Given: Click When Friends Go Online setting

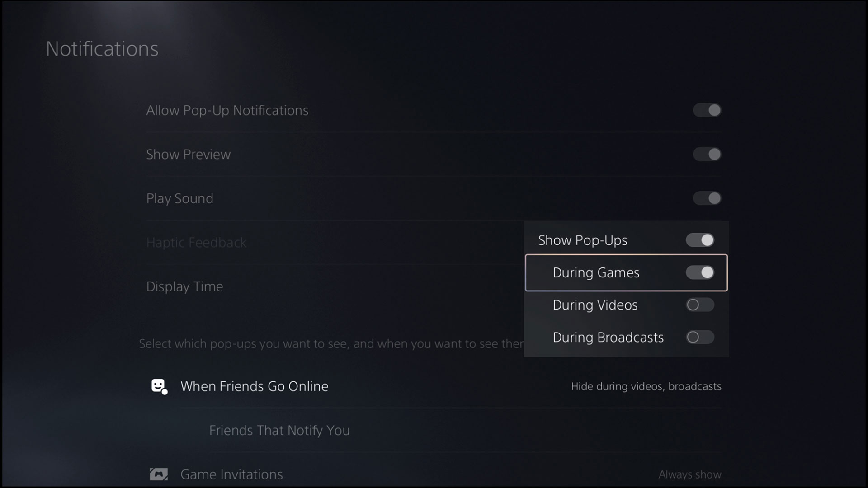Looking at the screenshot, I should click(255, 386).
